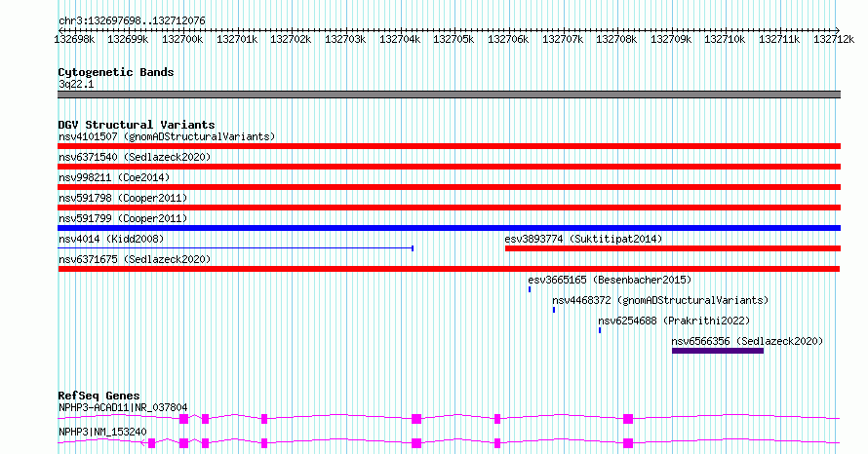Click the NR_037804 exon near 132704k
The image size is (868, 454).
416,419
